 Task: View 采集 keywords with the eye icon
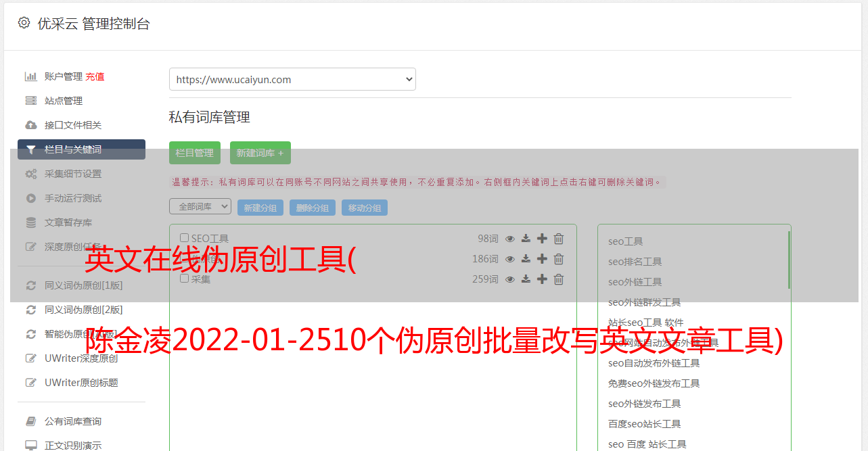(510, 279)
